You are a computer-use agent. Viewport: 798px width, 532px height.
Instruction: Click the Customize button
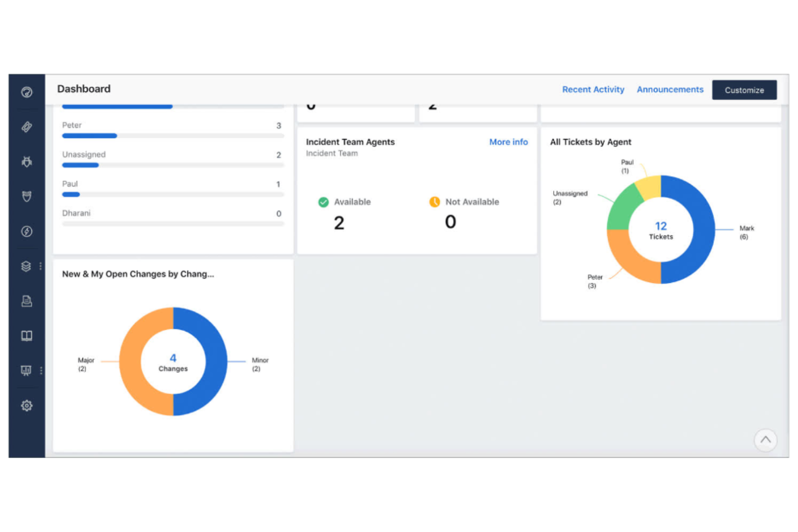click(744, 90)
